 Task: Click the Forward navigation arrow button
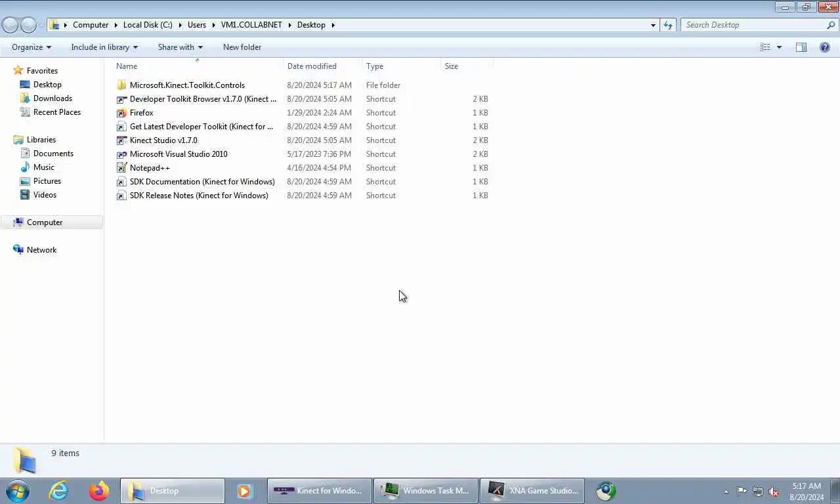[x=28, y=25]
